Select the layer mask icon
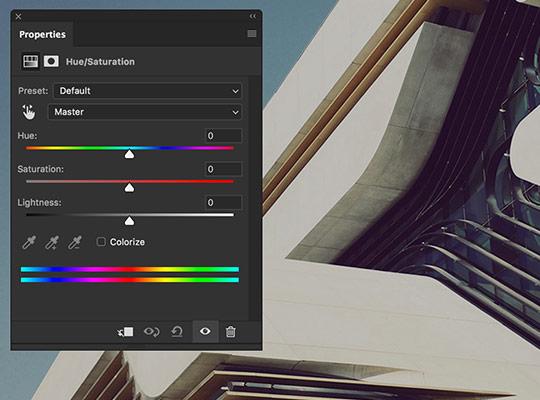Viewport: 540px width, 400px height. [51, 62]
